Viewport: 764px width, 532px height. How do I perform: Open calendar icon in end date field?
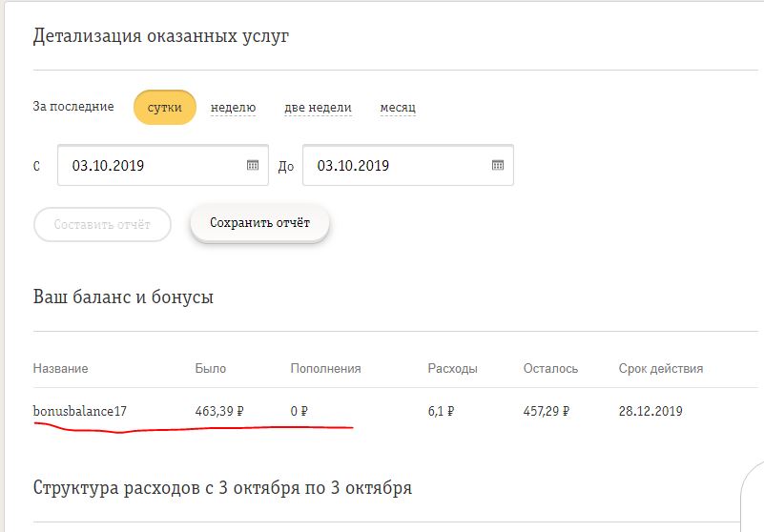[x=498, y=165]
